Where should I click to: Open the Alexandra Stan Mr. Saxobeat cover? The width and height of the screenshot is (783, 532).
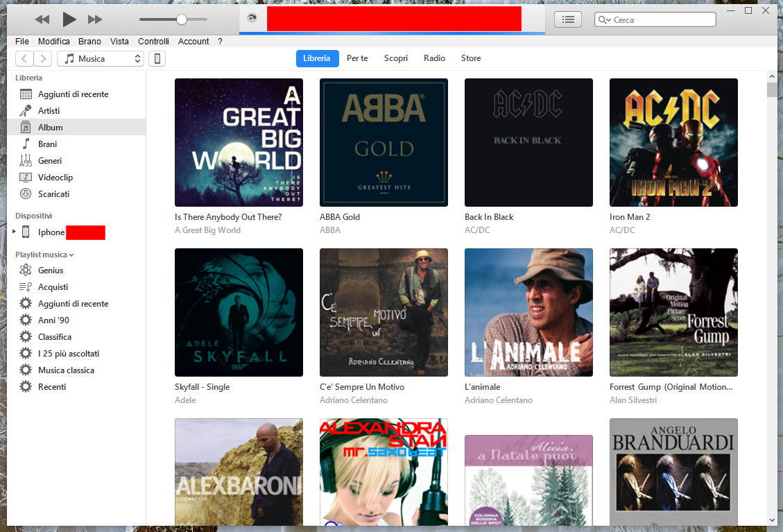click(x=384, y=472)
